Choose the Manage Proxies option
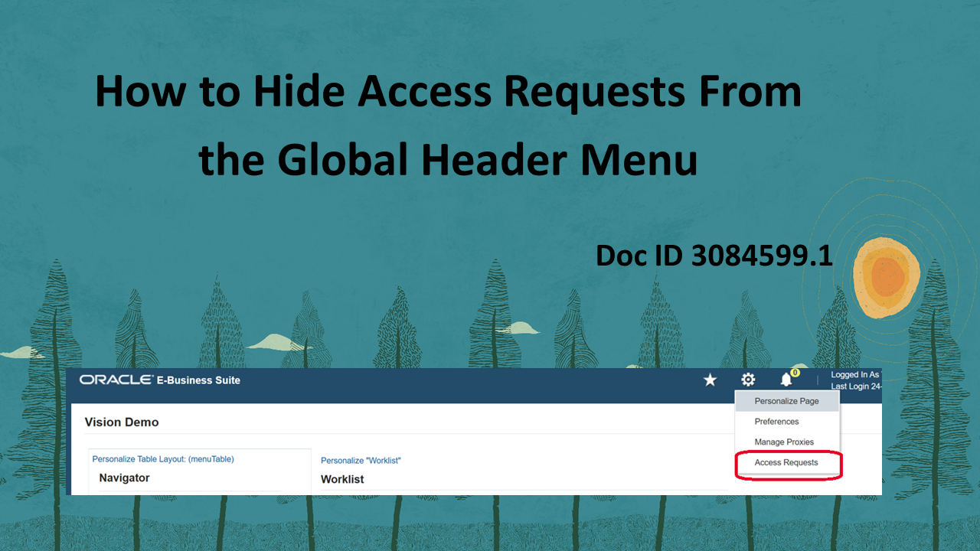 (x=784, y=442)
